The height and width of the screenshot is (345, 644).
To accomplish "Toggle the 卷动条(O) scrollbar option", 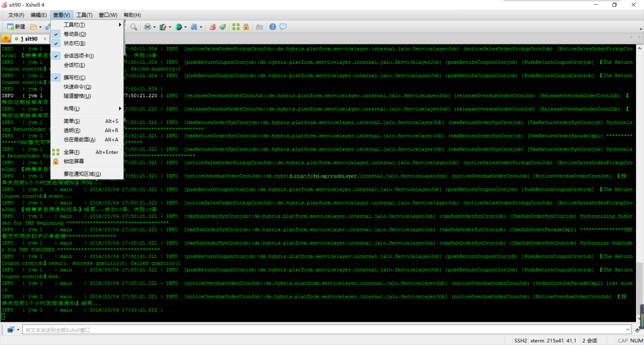I will click(87, 34).
